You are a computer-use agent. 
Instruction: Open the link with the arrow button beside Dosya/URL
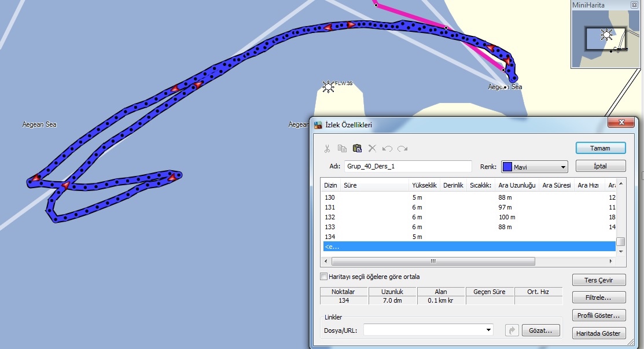[x=511, y=330]
